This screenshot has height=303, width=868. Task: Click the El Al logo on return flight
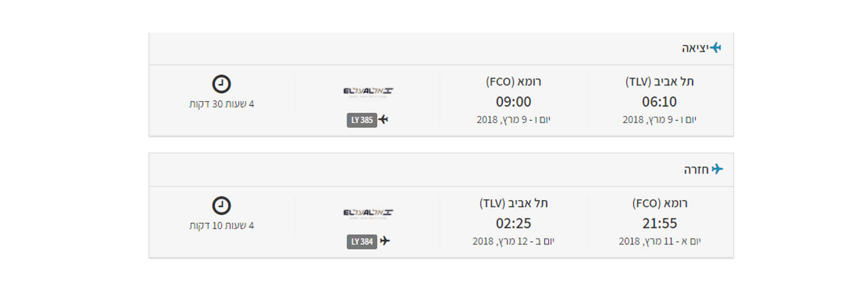[x=368, y=213]
